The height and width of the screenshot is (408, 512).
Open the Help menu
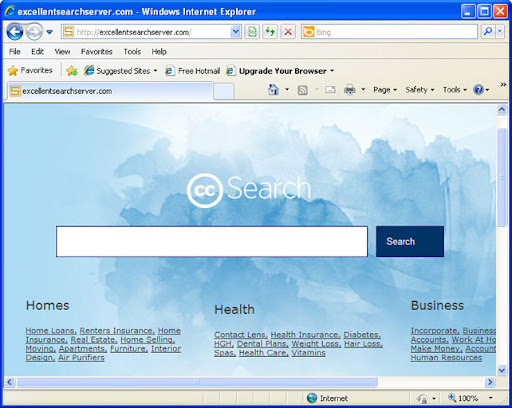pyautogui.click(x=159, y=52)
